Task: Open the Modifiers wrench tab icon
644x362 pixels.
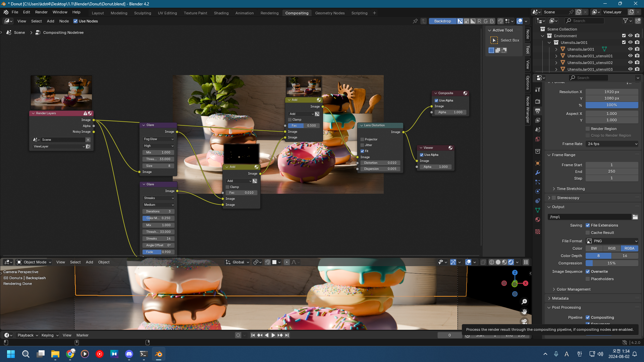Action: point(538,173)
